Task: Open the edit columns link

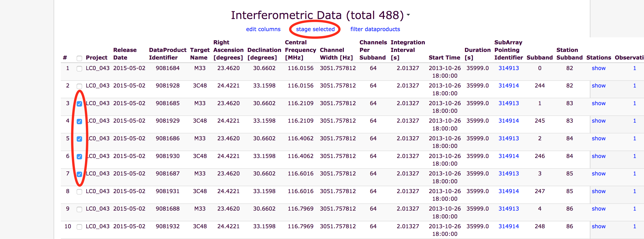Action: click(263, 29)
